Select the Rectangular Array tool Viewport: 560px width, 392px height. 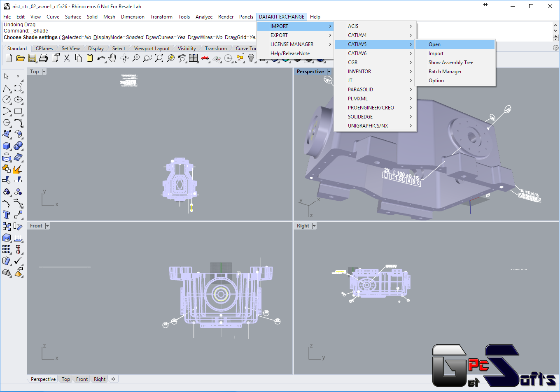pyautogui.click(x=7, y=249)
